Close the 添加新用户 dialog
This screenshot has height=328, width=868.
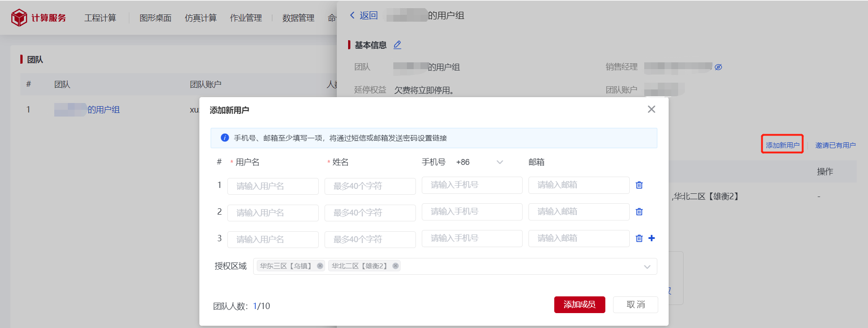pos(651,109)
